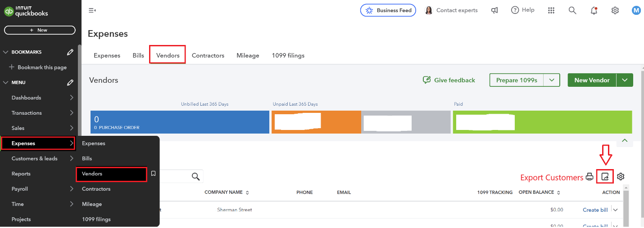644x228 pixels.
Task: Click the orange unpaid bar segment
Action: pyautogui.click(x=316, y=122)
